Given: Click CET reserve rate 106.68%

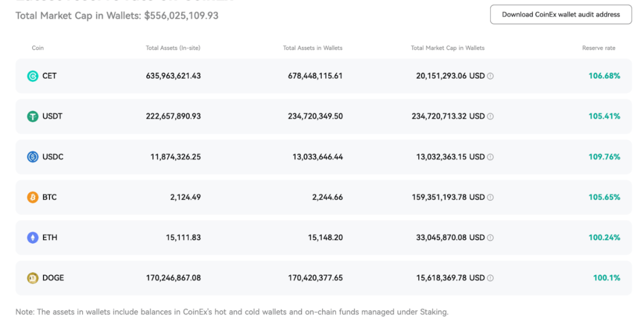Looking at the screenshot, I should tap(604, 76).
